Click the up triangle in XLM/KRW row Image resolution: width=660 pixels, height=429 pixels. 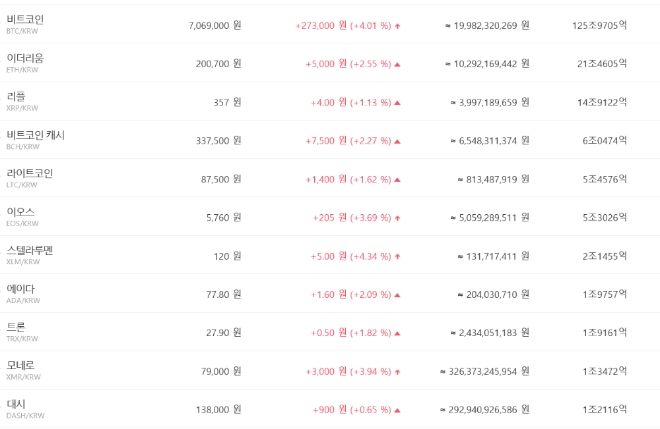(x=398, y=256)
